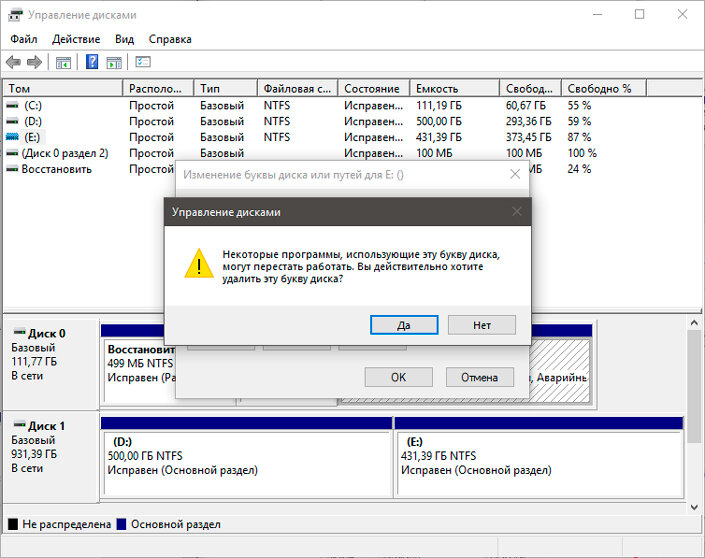
Task: Open the Вид menu
Action: pos(125,39)
